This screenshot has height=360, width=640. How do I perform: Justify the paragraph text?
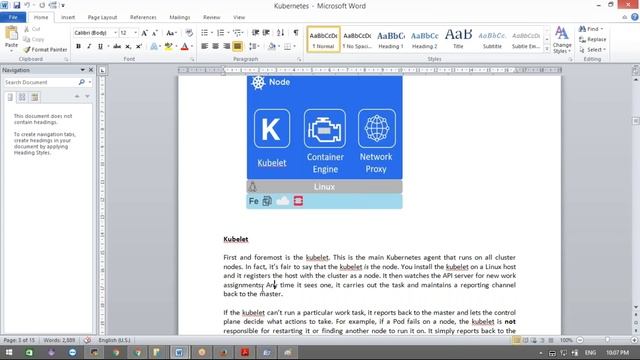coord(237,47)
